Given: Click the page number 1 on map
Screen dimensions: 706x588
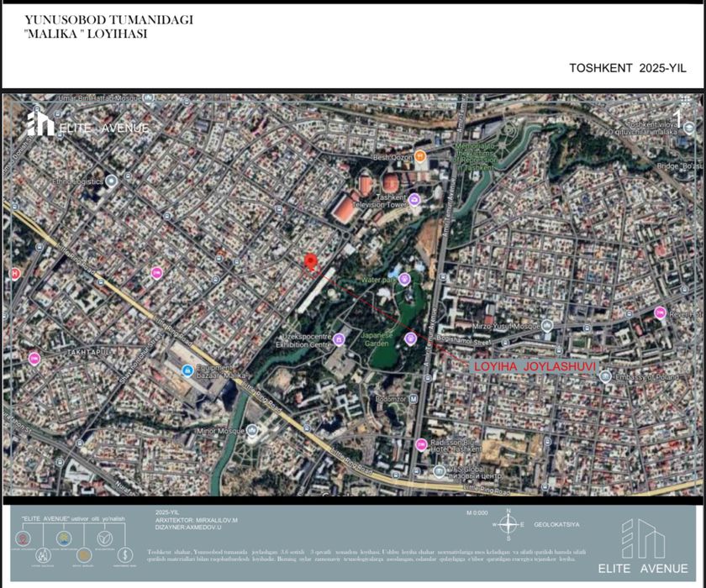Looking at the screenshot, I should coord(677,118).
